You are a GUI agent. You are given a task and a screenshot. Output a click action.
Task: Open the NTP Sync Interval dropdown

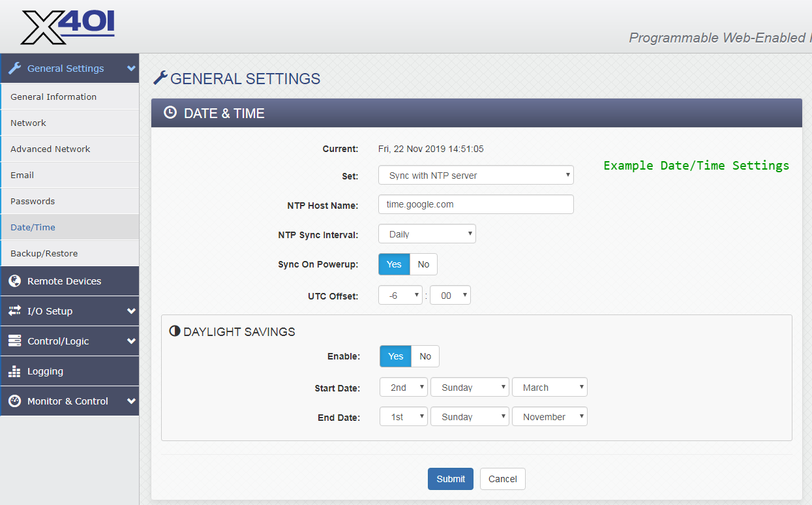[x=427, y=234]
